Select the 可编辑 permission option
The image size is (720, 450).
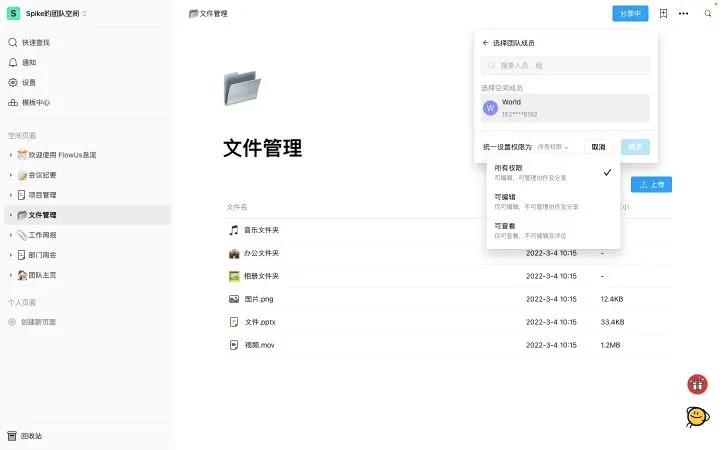click(x=553, y=201)
